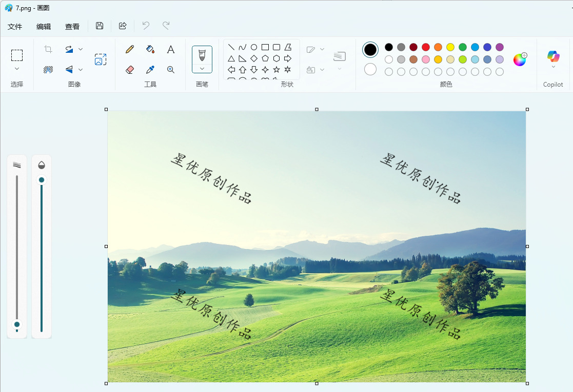Screen dimensions: 573x392
Task: Open the 文件 menu
Action: pos(15,27)
